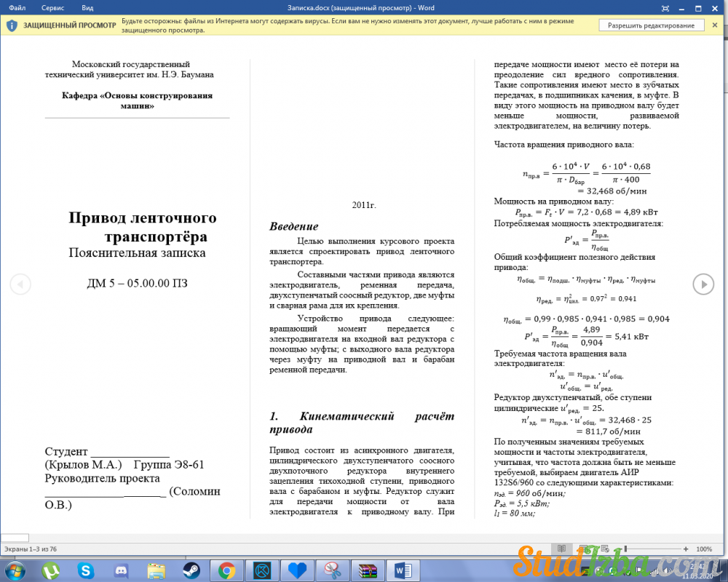728x582 pixels.
Task: Click the 2011г. year text
Action: pyautogui.click(x=363, y=205)
